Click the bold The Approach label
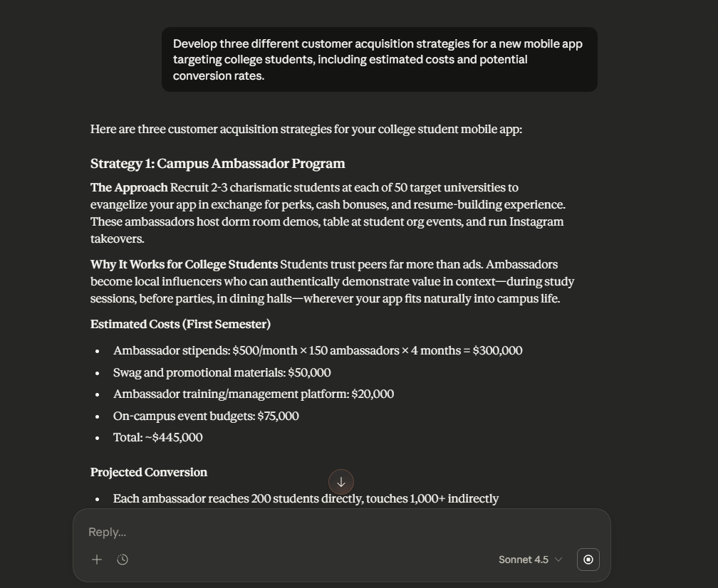This screenshot has width=718, height=588. 128,187
